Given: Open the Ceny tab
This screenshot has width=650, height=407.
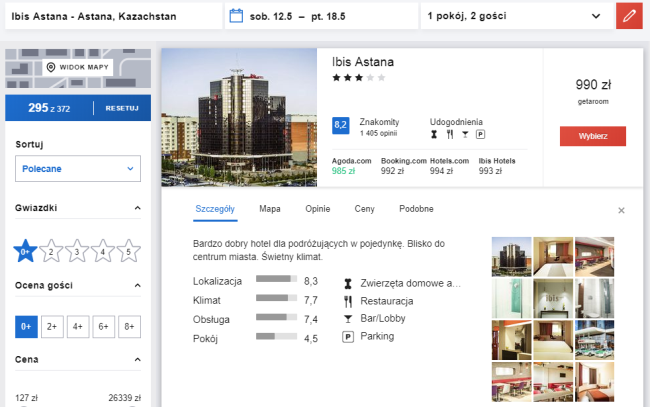Looking at the screenshot, I should point(364,209).
